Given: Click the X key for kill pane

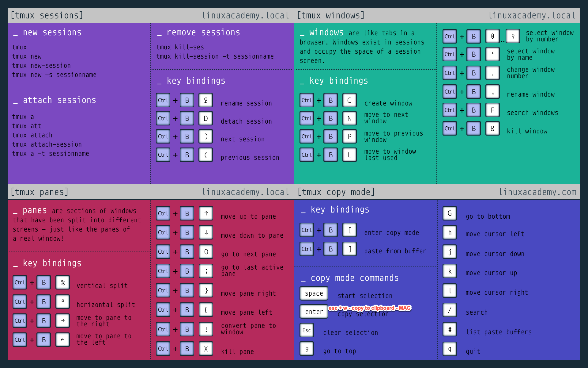Looking at the screenshot, I should point(206,349).
